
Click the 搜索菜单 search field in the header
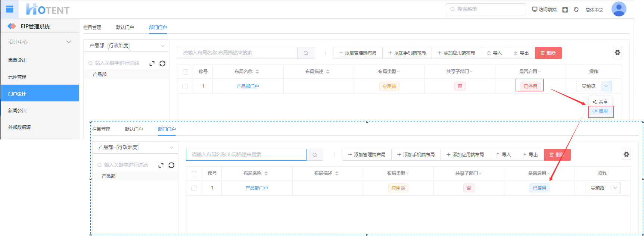pyautogui.click(x=485, y=9)
